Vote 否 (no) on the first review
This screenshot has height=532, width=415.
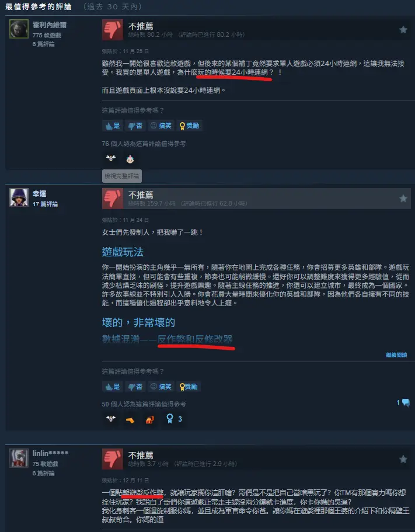(135, 126)
